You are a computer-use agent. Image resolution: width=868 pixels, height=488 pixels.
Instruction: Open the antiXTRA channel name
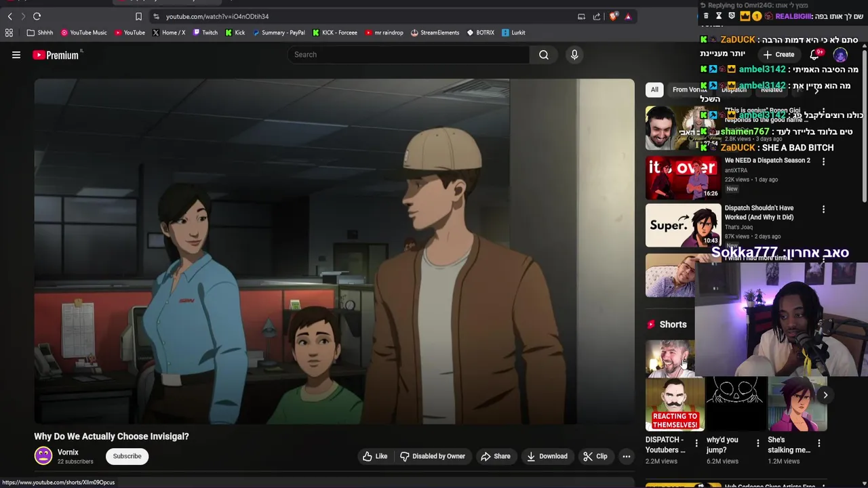(736, 170)
